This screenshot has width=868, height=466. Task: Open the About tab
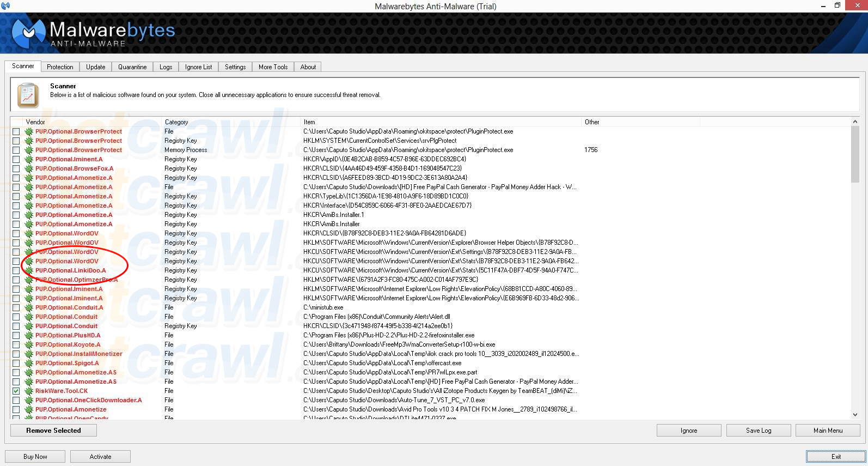pos(308,67)
